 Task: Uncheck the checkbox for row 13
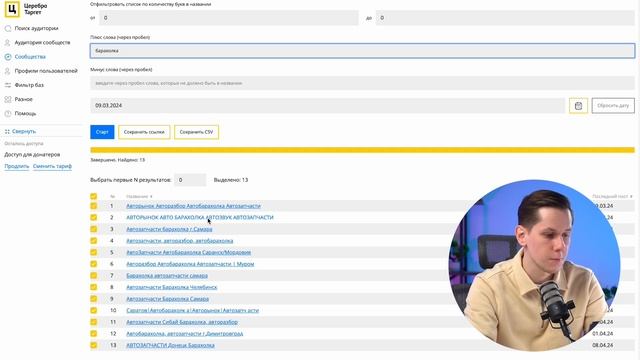coord(93,345)
